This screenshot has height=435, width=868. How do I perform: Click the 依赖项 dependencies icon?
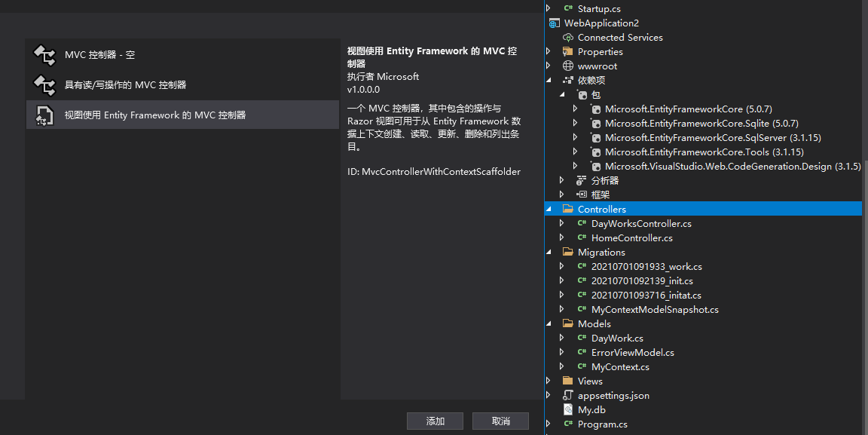[568, 81]
